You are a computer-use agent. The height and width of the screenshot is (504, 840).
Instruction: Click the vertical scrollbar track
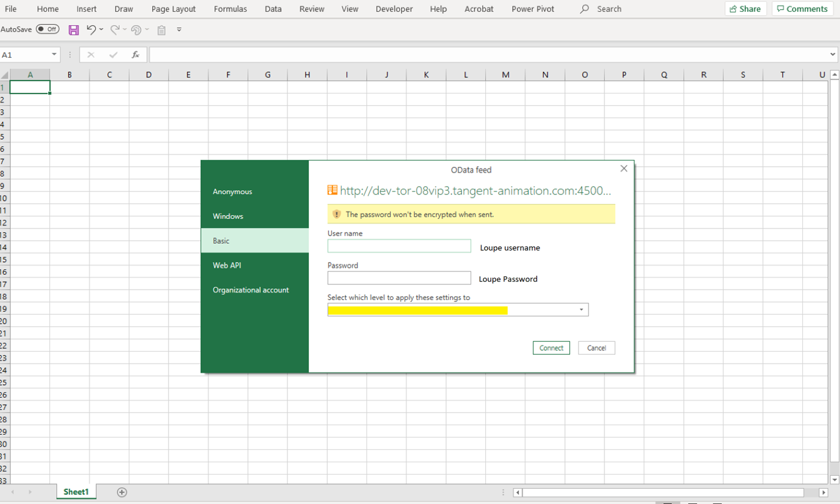pos(835,468)
